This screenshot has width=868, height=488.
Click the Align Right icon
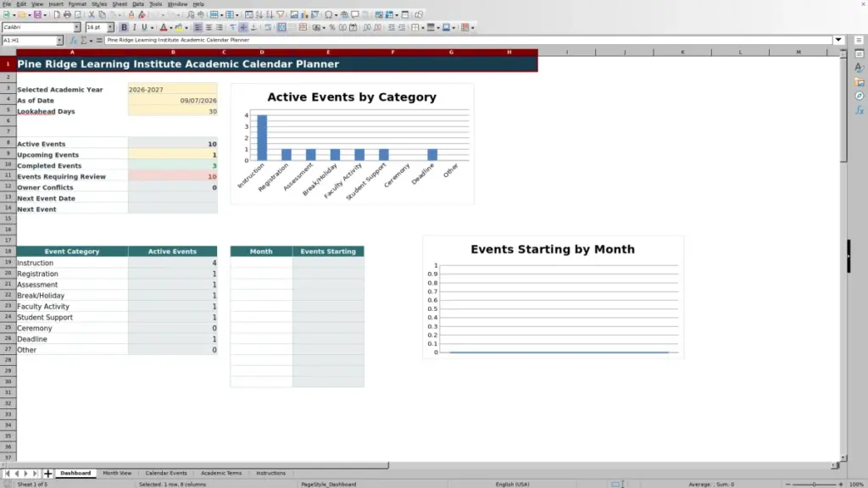220,27
